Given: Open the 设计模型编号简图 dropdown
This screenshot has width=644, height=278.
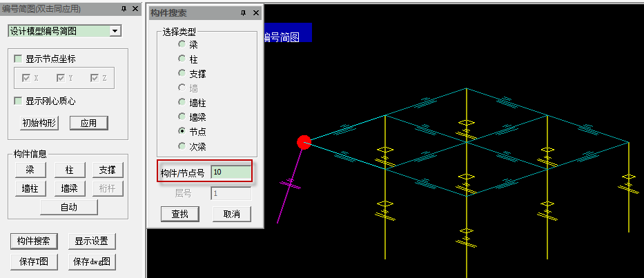Looking at the screenshot, I should coord(115,31).
